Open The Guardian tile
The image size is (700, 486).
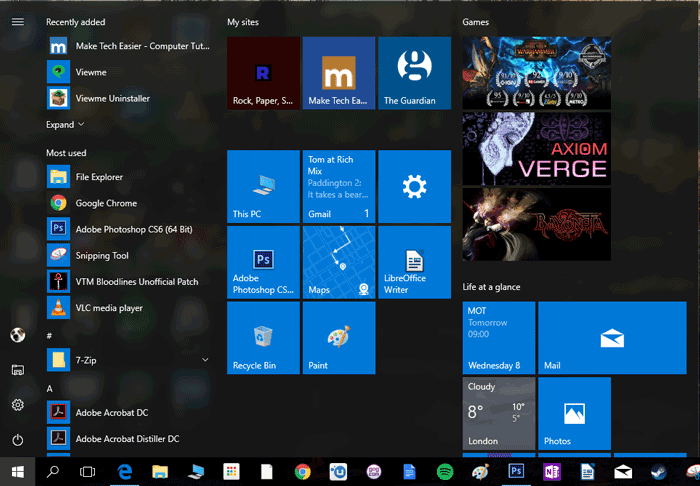click(414, 73)
